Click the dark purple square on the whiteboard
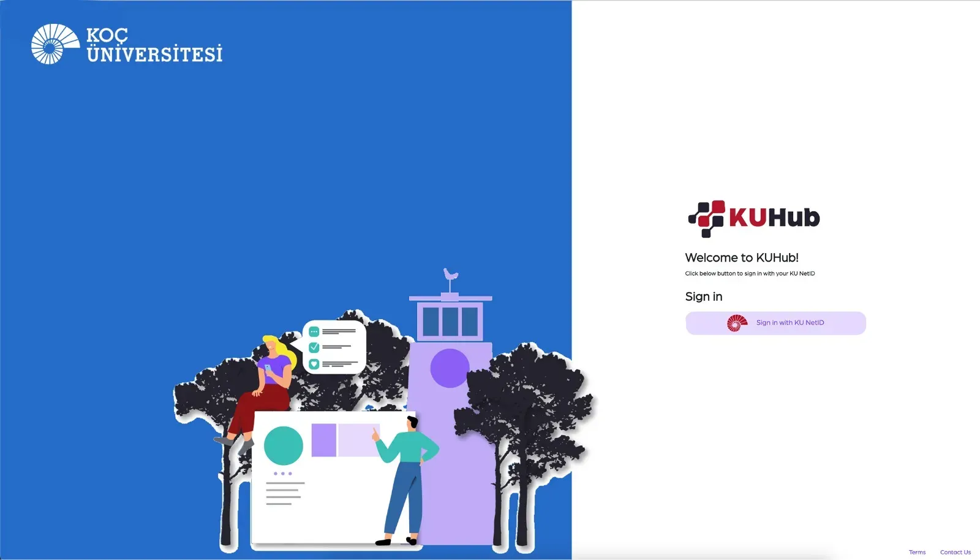 point(323,440)
